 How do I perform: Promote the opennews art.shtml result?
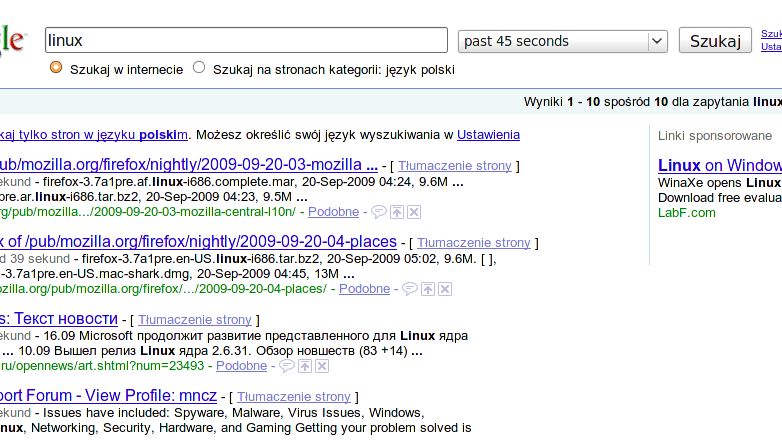pos(305,366)
